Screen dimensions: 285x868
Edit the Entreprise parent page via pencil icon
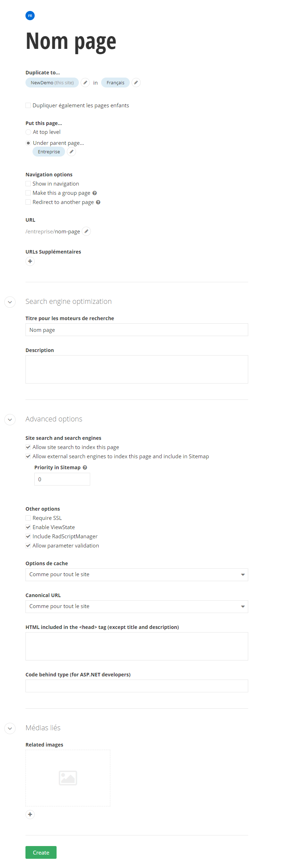pos(71,152)
